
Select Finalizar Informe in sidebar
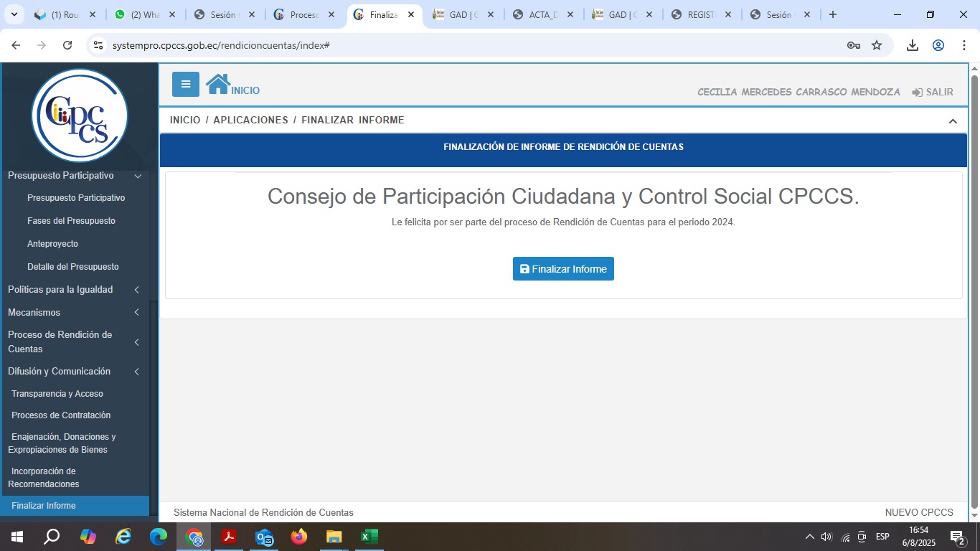pos(44,506)
